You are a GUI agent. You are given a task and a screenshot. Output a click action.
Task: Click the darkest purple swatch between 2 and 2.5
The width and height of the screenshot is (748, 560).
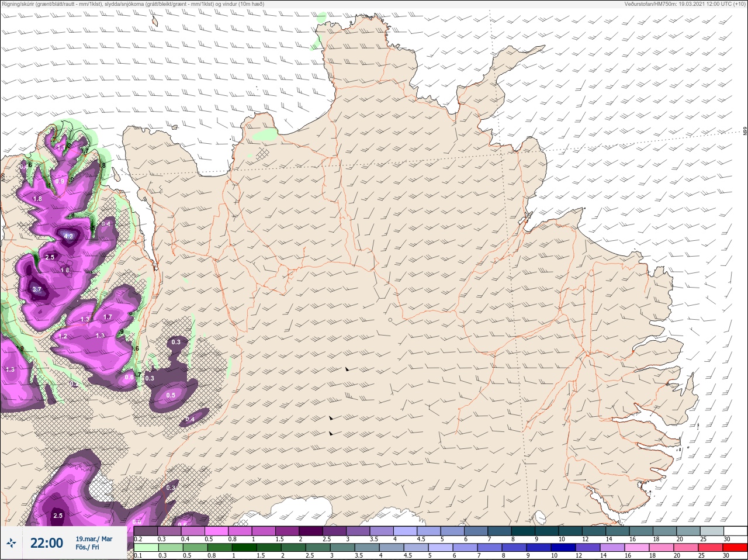tap(311, 531)
